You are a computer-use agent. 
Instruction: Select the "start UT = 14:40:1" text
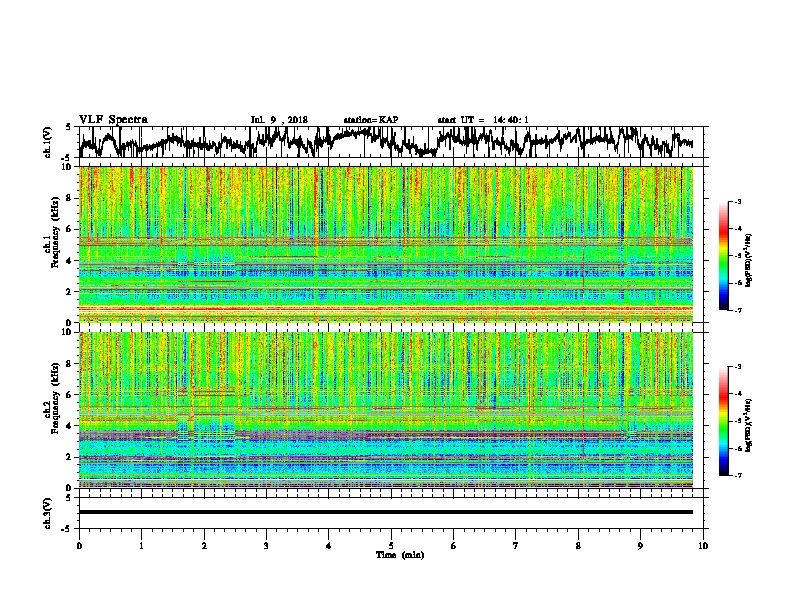(x=483, y=120)
